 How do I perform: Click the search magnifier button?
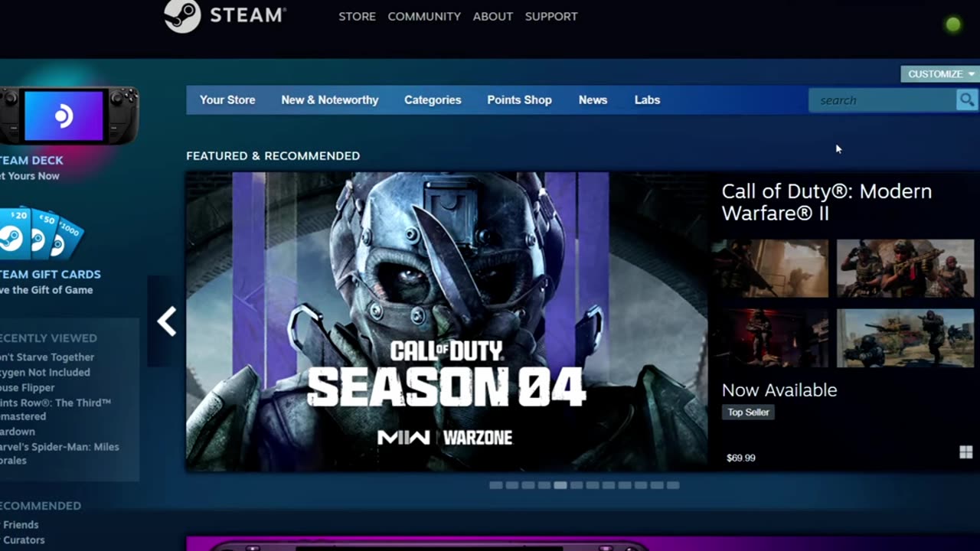tap(967, 100)
